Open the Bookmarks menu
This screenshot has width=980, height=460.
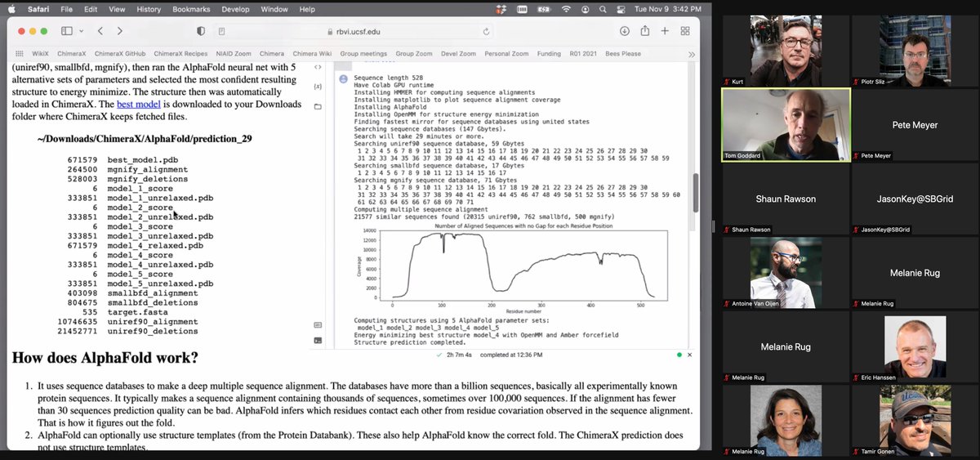click(x=191, y=9)
